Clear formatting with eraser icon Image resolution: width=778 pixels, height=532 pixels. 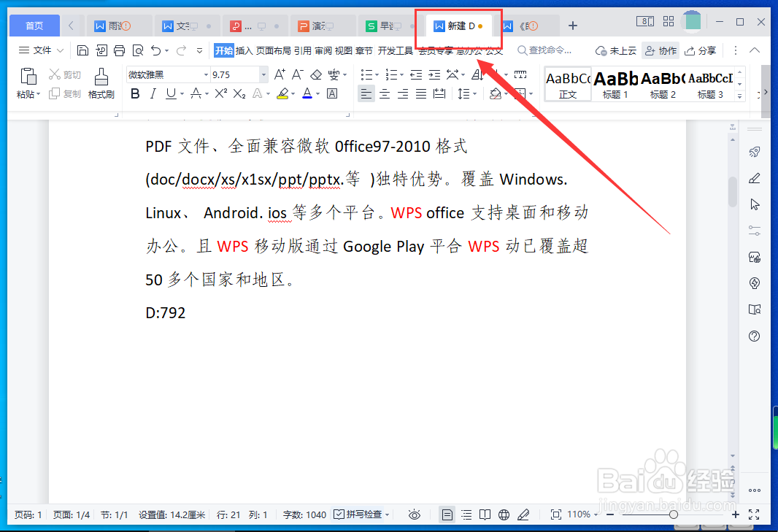point(316,74)
